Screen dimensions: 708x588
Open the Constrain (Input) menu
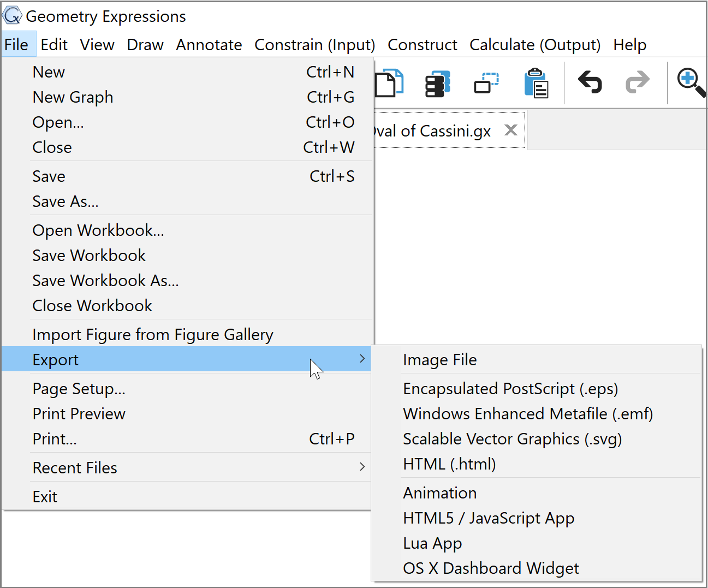(314, 45)
